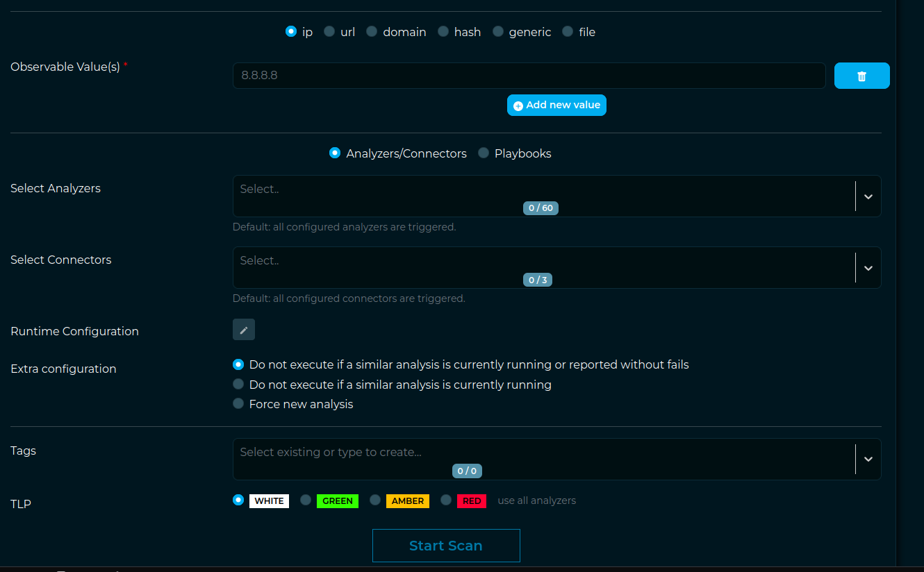Expand the Select Connectors dropdown arrow

tap(868, 268)
